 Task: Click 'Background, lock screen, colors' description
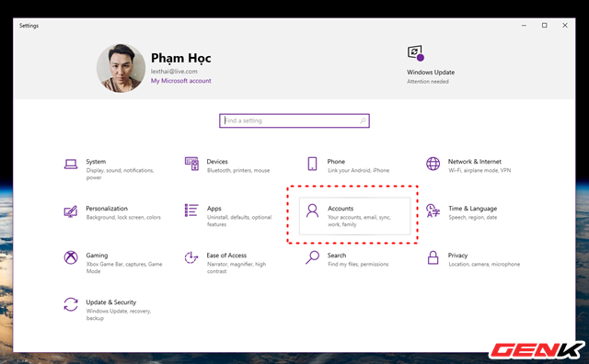(123, 217)
